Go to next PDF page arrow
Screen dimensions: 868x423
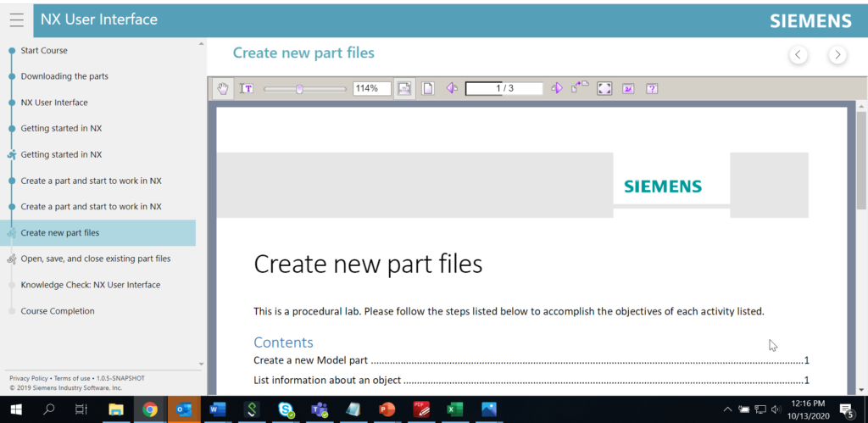click(x=557, y=88)
